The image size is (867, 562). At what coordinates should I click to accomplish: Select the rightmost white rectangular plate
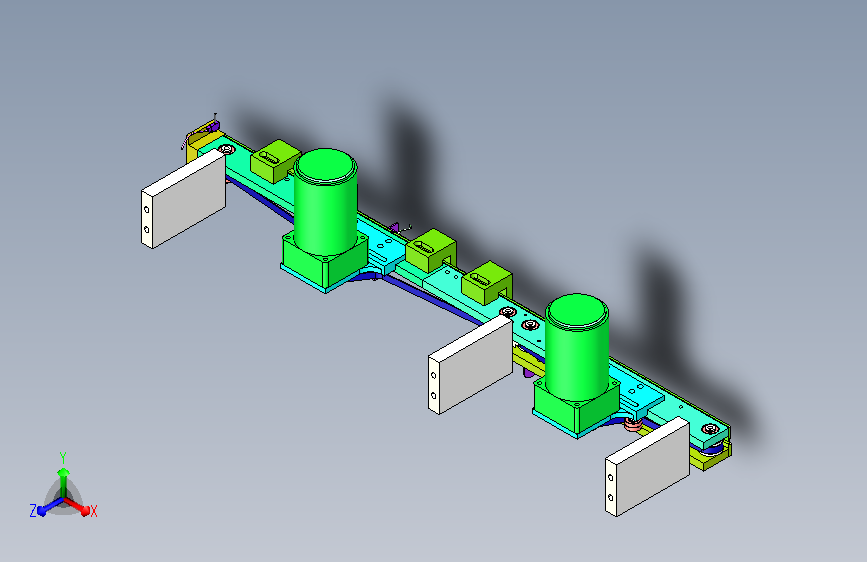647,467
